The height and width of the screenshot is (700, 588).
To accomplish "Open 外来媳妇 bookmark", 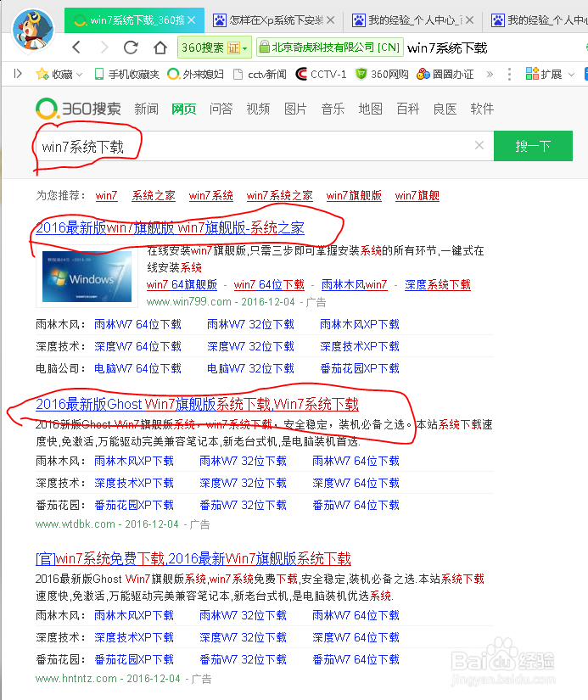I will coord(195,74).
